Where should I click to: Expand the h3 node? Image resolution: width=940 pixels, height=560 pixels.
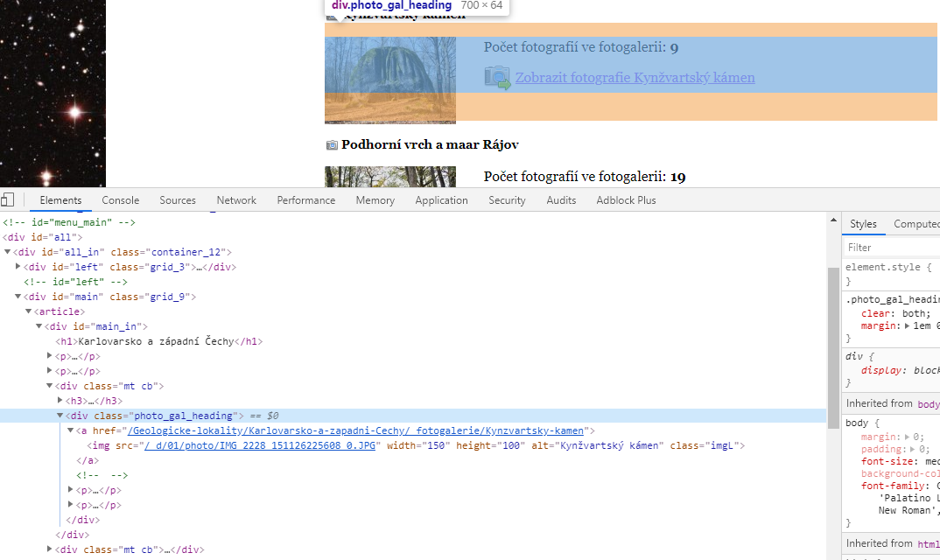click(x=60, y=400)
